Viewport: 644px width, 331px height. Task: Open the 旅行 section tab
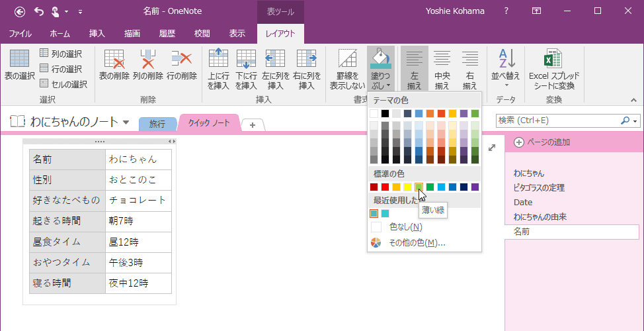pos(158,124)
